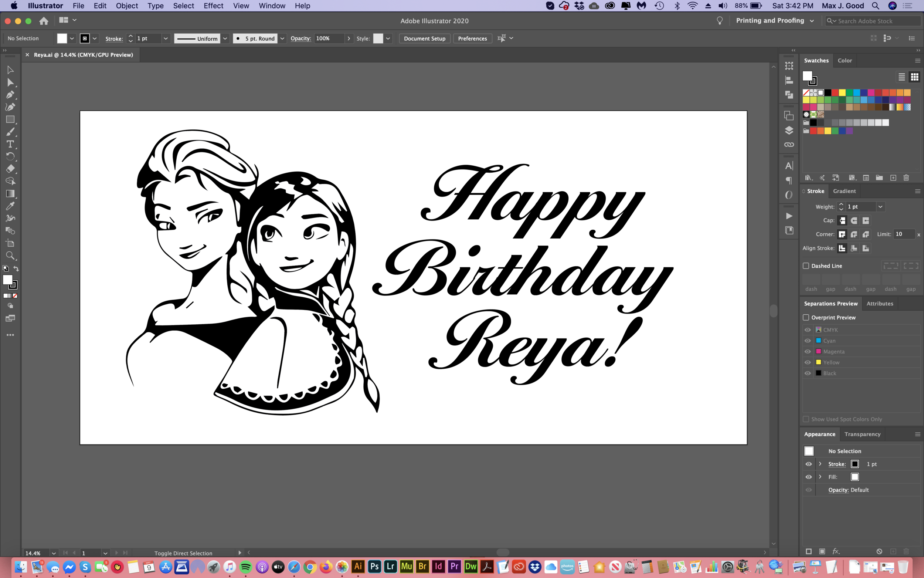This screenshot has width=924, height=578.
Task: Open Uniform variable width profile dropdown
Action: pos(225,38)
